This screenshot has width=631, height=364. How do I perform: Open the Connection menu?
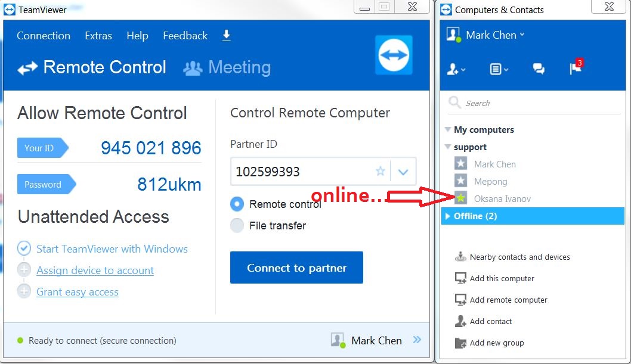(x=44, y=36)
